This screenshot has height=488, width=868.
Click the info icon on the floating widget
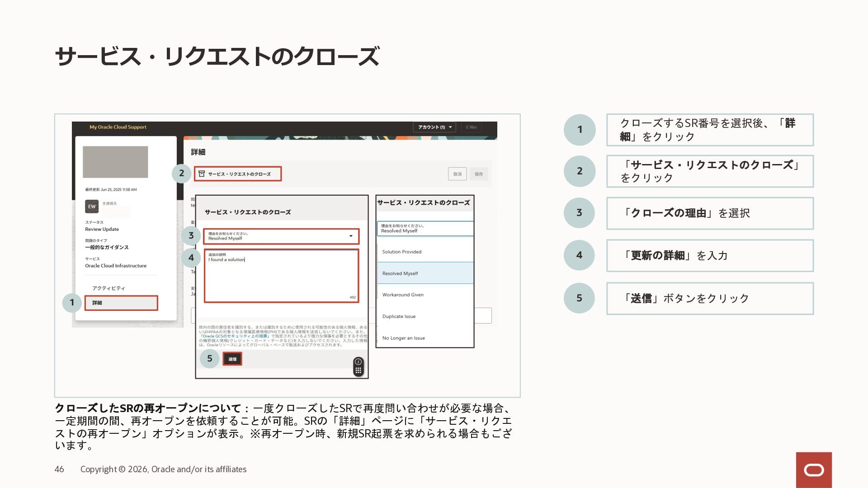click(358, 361)
